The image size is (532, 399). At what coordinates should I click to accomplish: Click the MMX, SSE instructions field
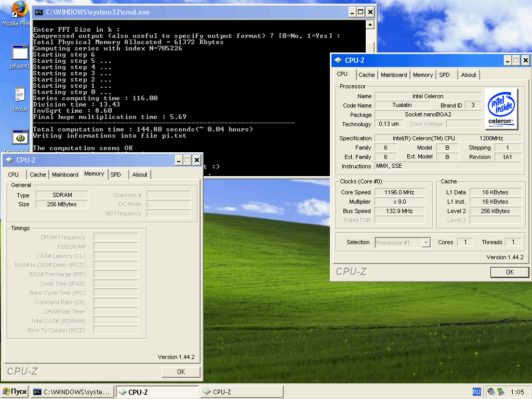point(448,166)
